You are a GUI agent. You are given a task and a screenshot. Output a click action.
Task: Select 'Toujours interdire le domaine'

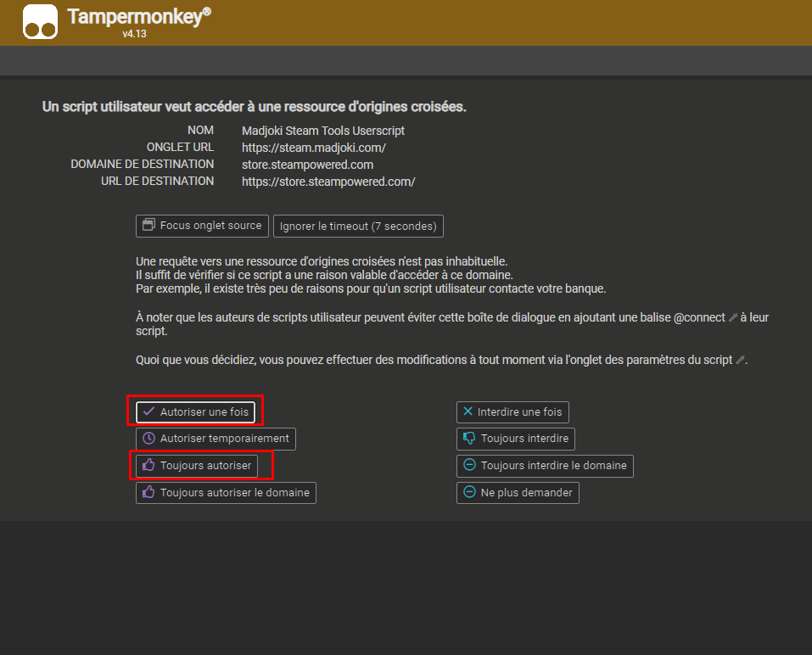pyautogui.click(x=545, y=466)
